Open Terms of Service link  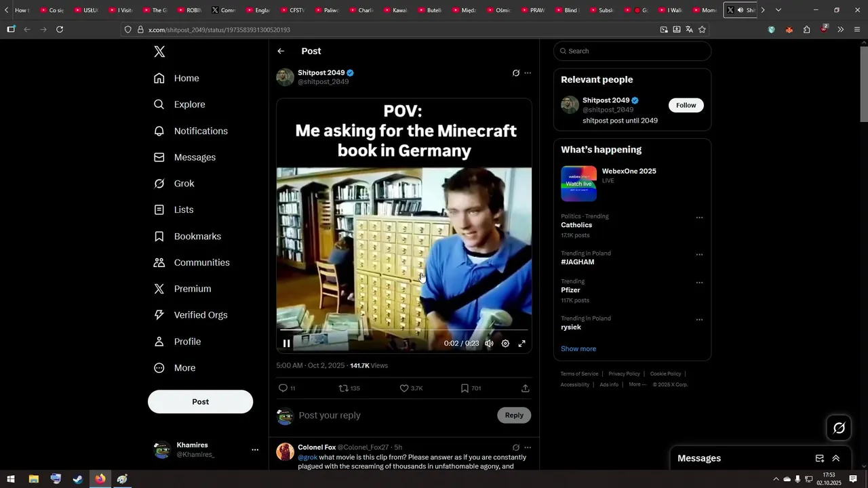[x=579, y=374]
